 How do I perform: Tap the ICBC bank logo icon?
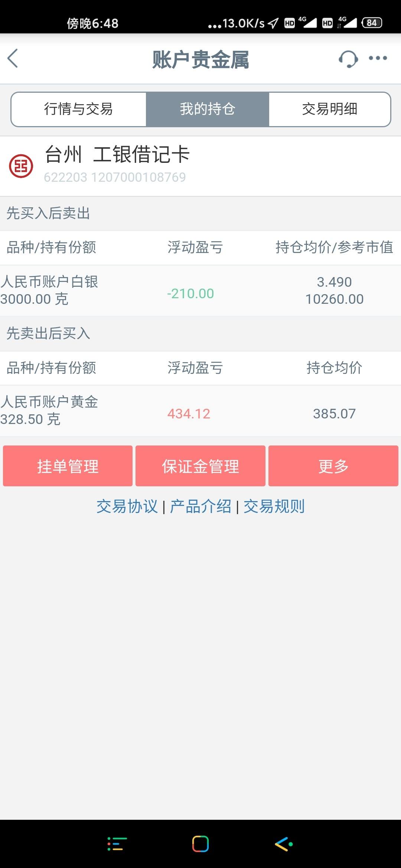tap(21, 166)
